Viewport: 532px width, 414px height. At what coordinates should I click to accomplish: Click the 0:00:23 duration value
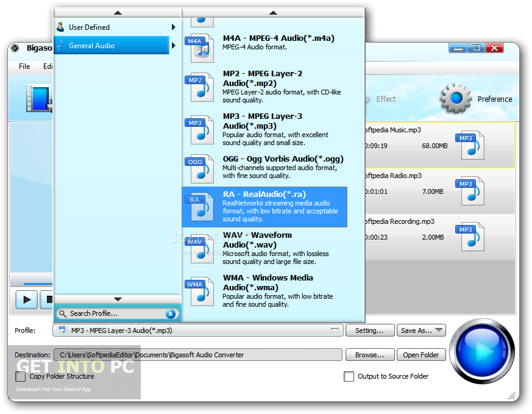pos(376,238)
